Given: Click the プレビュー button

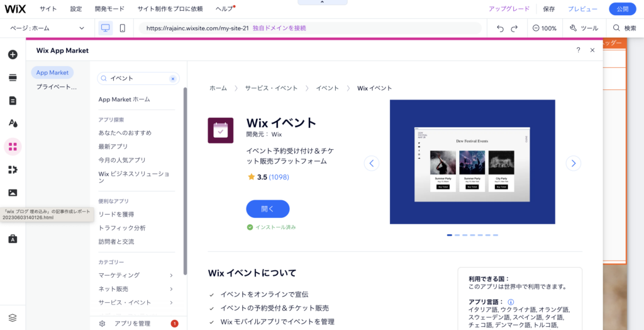Looking at the screenshot, I should pos(582,9).
